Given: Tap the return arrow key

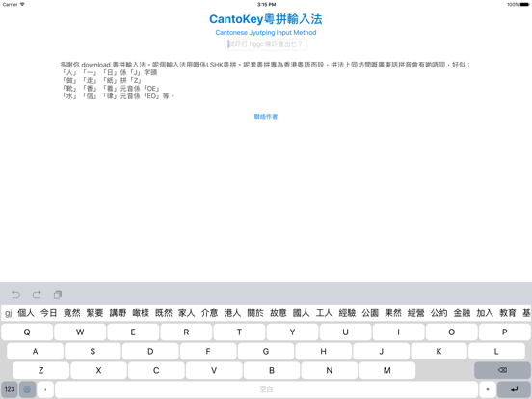Looking at the screenshot, I should 514,389.
